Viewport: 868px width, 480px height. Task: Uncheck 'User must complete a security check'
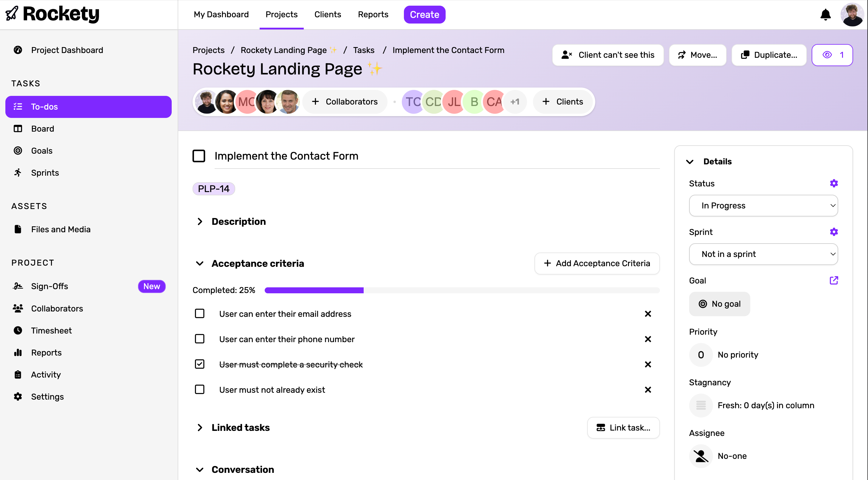200,364
